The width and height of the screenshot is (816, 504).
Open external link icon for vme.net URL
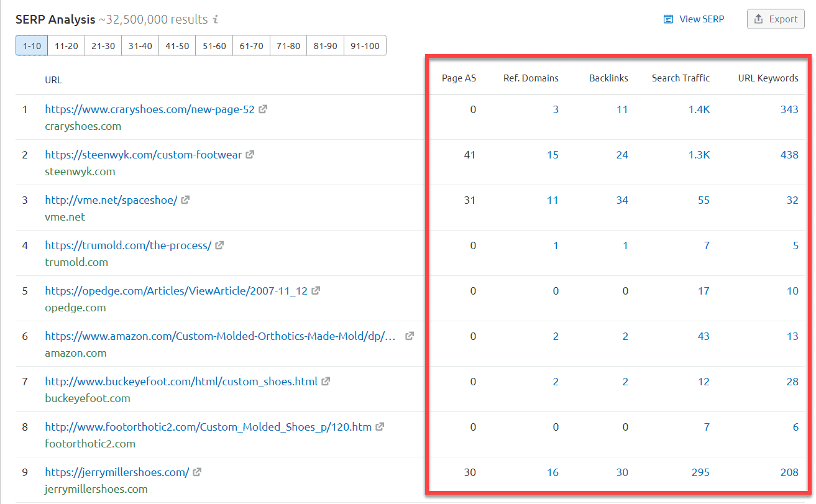pyautogui.click(x=185, y=200)
